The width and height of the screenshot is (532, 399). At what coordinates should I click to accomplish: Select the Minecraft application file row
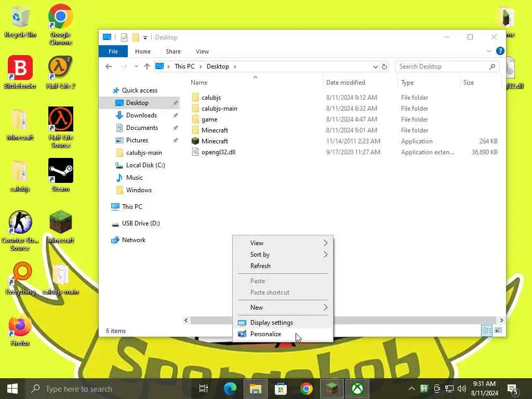click(x=344, y=141)
